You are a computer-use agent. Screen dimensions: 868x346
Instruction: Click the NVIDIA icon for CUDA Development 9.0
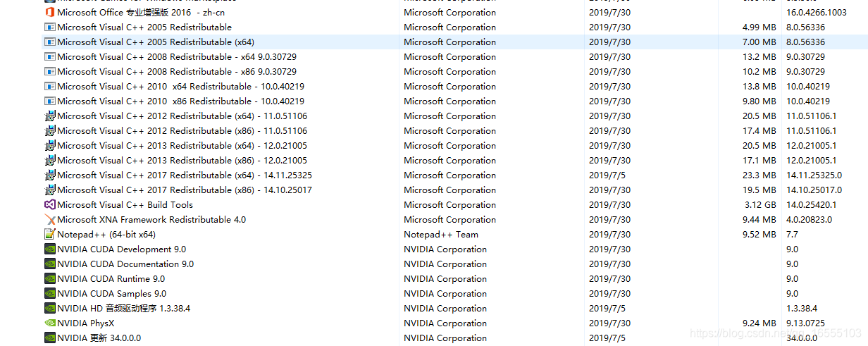tap(50, 249)
